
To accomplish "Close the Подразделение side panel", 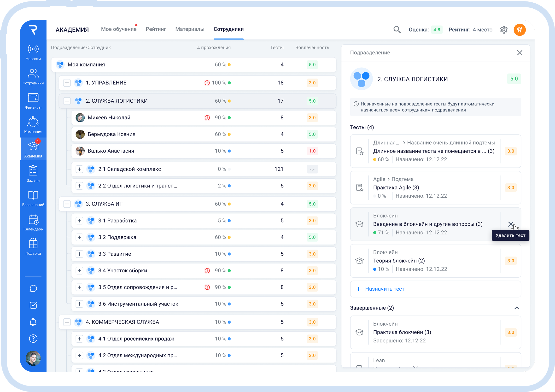I will pyautogui.click(x=520, y=53).
